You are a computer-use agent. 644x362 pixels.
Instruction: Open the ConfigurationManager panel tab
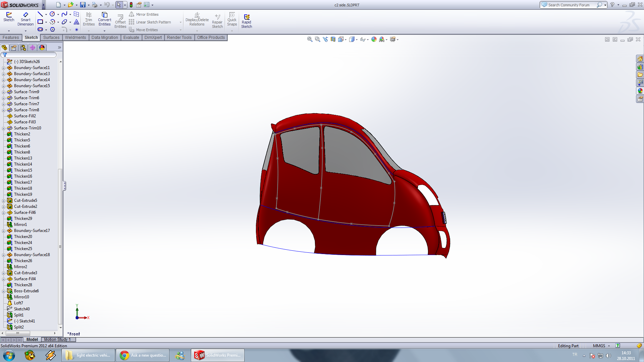(23, 48)
